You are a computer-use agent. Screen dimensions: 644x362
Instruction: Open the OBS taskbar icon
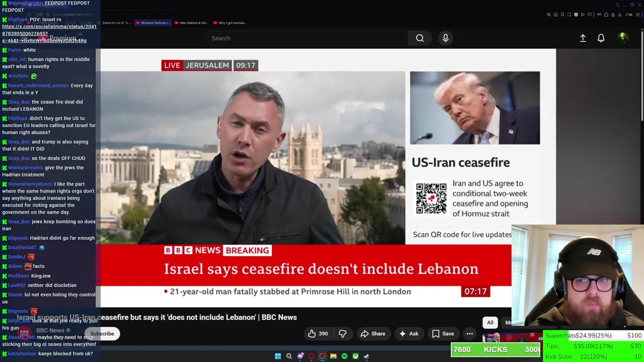click(x=323, y=356)
